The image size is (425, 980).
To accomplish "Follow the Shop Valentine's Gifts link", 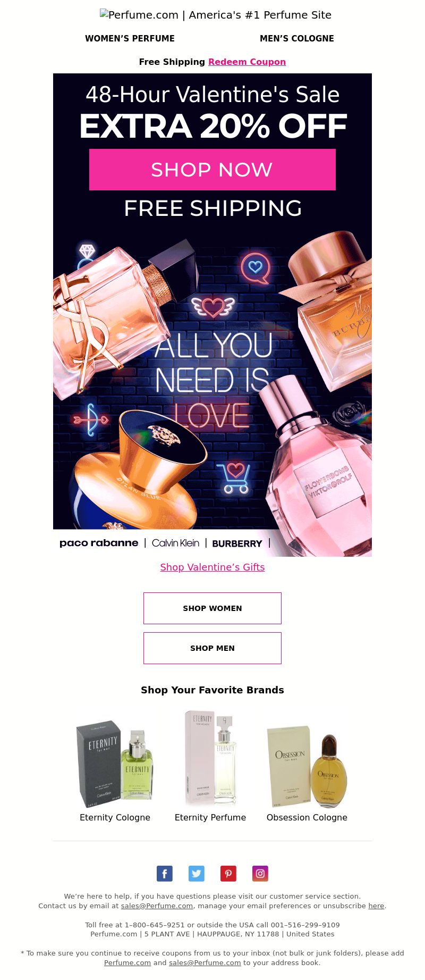I will click(x=212, y=567).
